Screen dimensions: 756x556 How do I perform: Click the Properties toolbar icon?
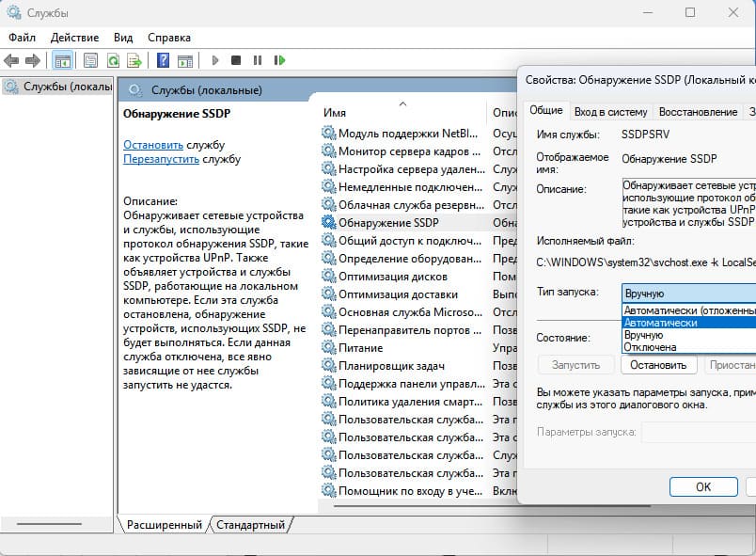[90, 60]
